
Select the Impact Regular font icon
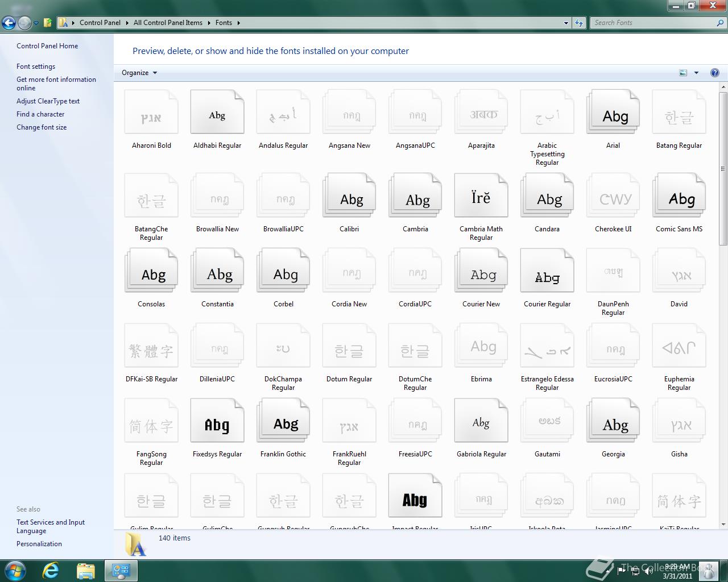point(415,496)
